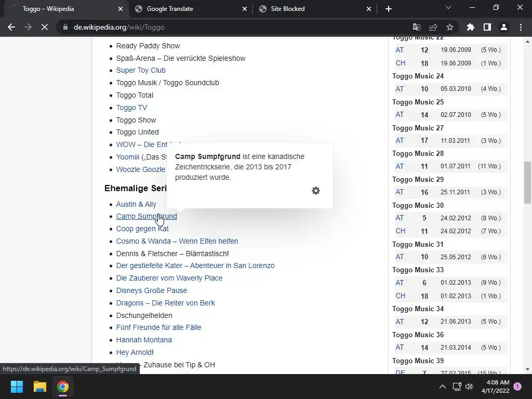Open the Extensions puzzle icon
Image resolution: width=532 pixels, height=399 pixels.
coord(471,27)
